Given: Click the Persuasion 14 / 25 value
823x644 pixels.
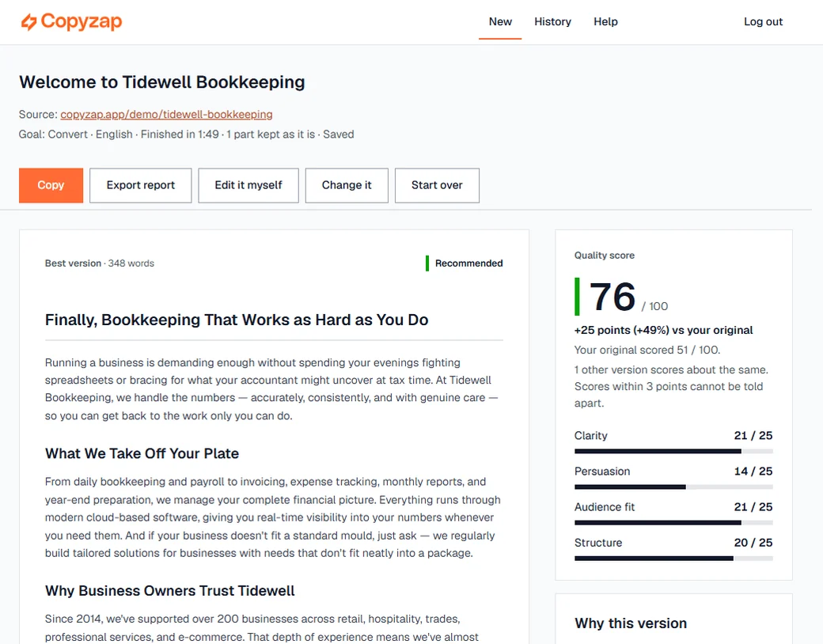Looking at the screenshot, I should [753, 472].
